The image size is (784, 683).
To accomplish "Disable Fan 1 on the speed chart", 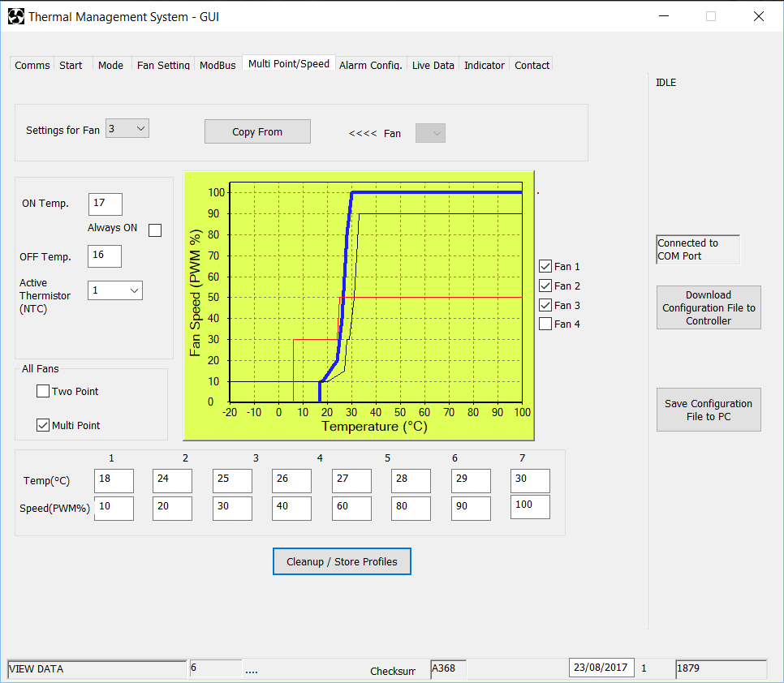I will pos(545,265).
